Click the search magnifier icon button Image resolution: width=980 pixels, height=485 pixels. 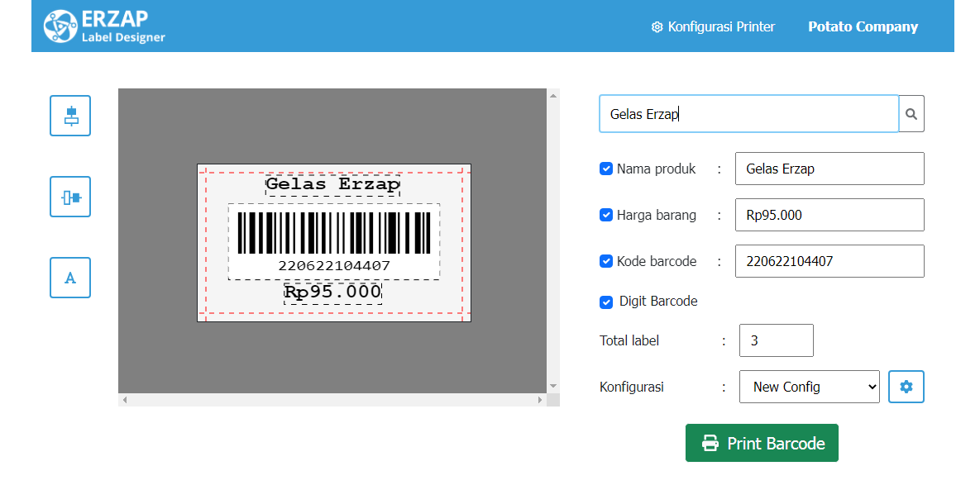[911, 113]
